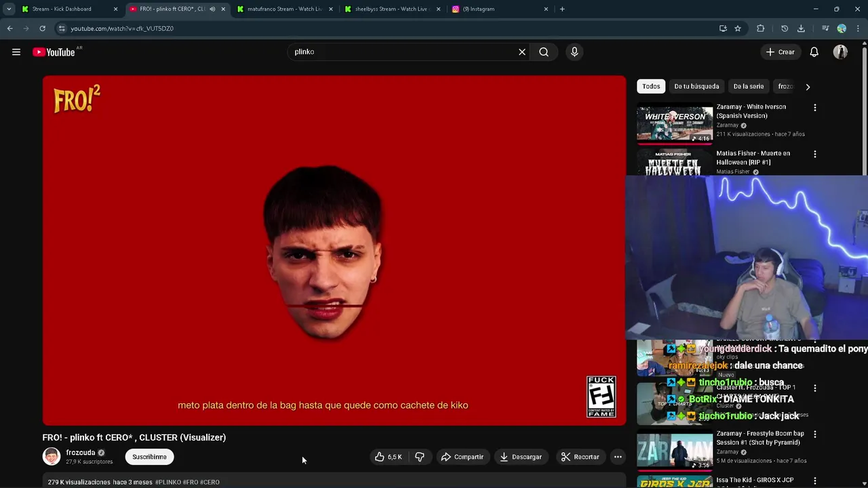The height and width of the screenshot is (488, 868).
Task: Close the Kick Dashboard tab
Action: click(x=115, y=9)
